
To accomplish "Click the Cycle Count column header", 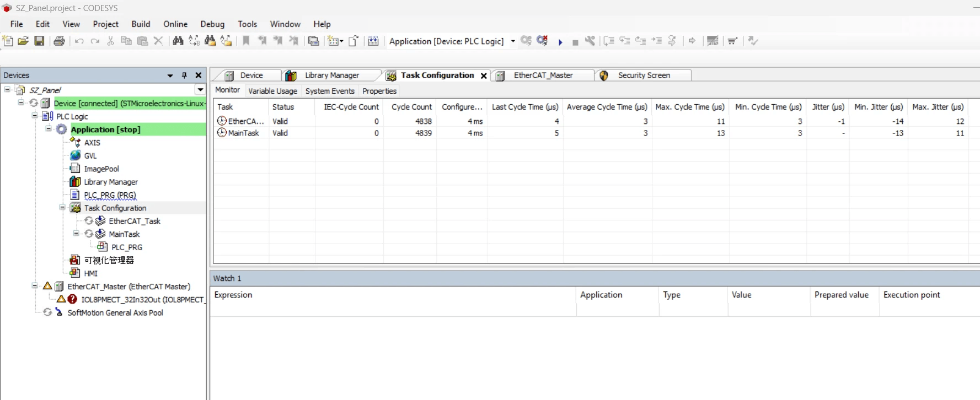I will [411, 107].
